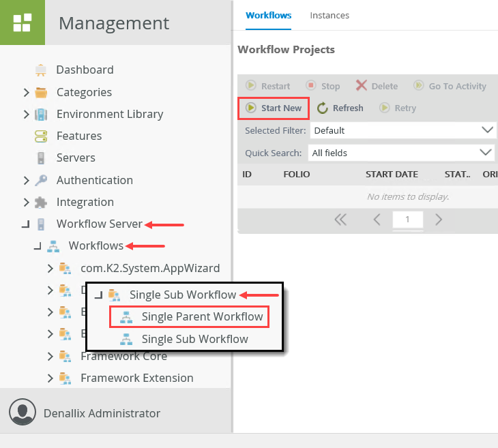This screenshot has height=448, width=498.
Task: Select the Workflows tab
Action: pyautogui.click(x=268, y=15)
